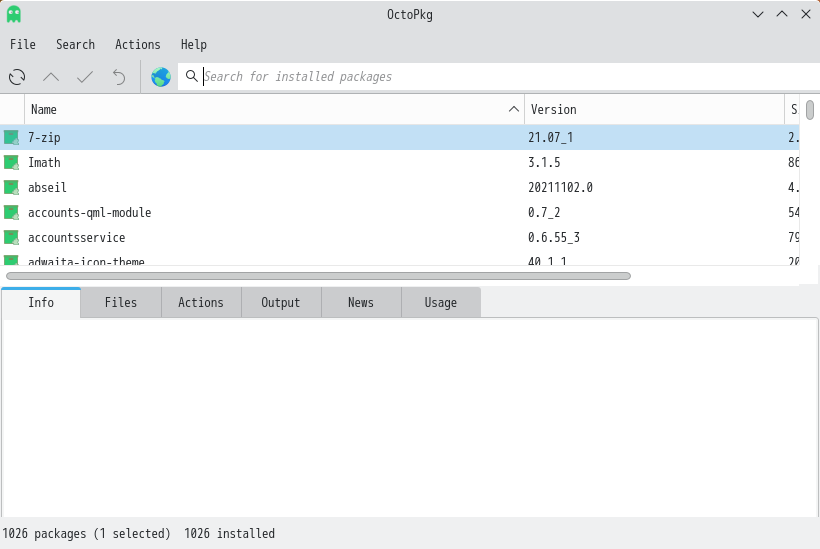The height and width of the screenshot is (549, 820).
Task: Open the File menu
Action: (23, 44)
